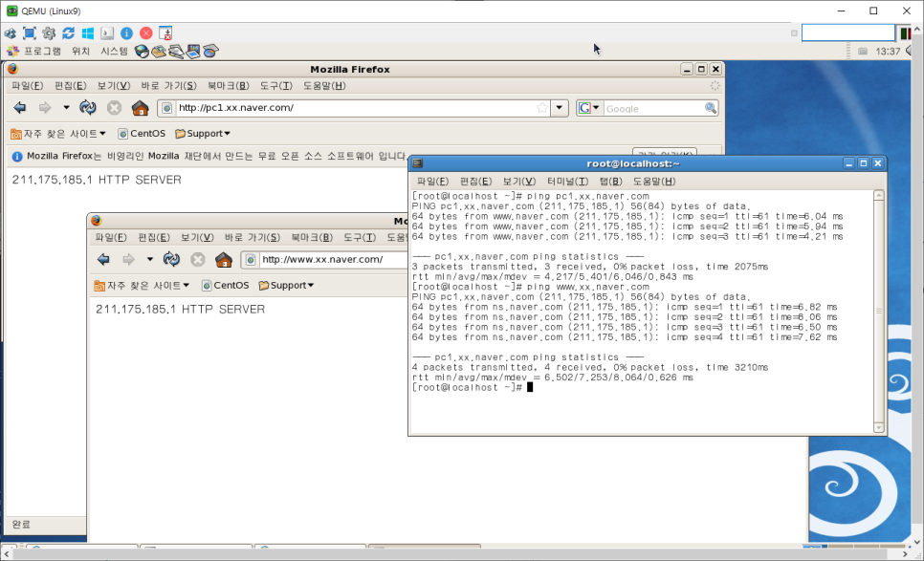Go back in the www.xx.naver.com Firefox window
The image size is (924, 561).
[x=103, y=260]
